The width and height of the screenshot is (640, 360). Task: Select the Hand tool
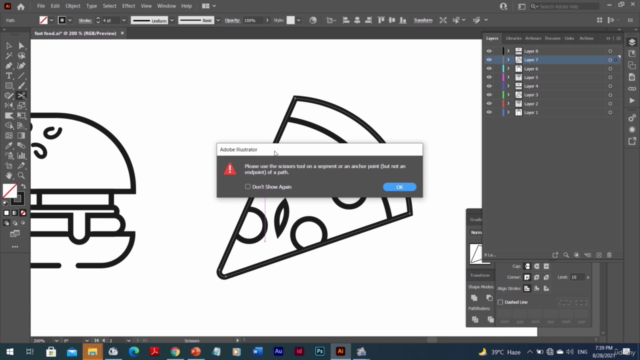pyautogui.click(x=9, y=176)
